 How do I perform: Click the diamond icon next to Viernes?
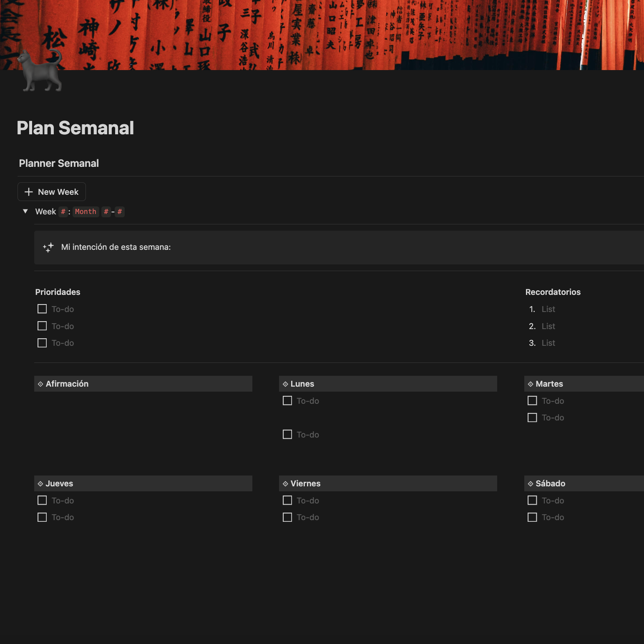click(x=285, y=484)
